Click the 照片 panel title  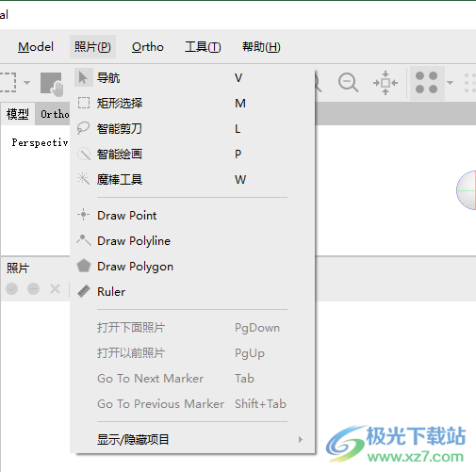18,269
